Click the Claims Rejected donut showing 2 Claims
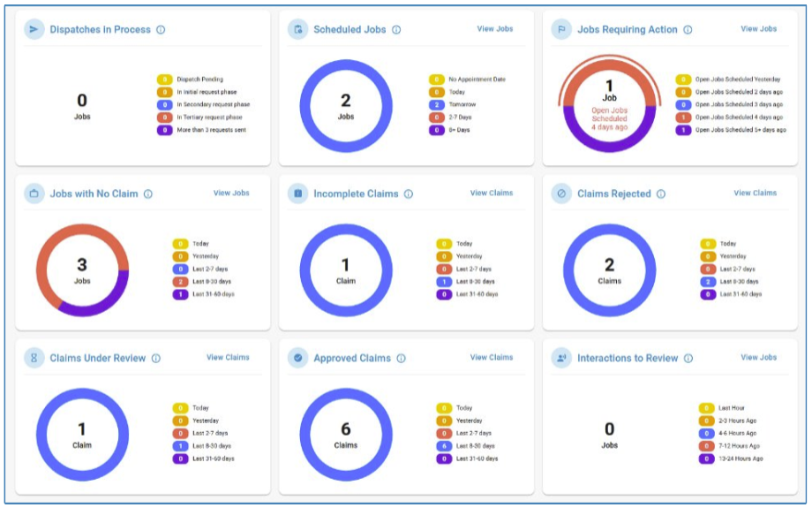Viewport: 812px width, 508px height. click(x=610, y=270)
